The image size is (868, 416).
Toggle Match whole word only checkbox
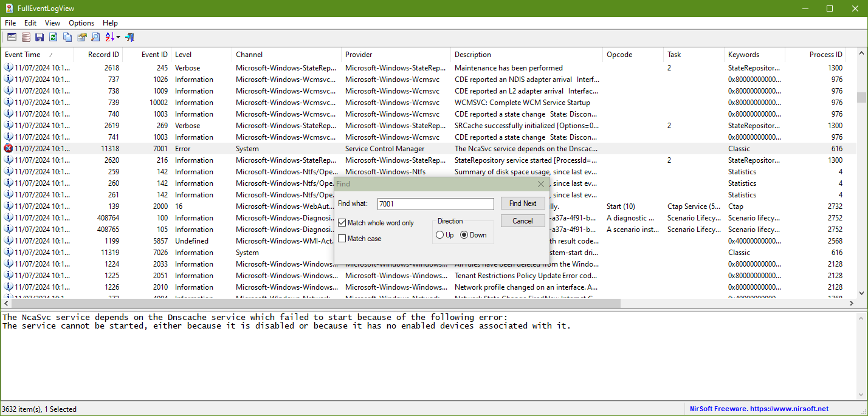click(x=342, y=223)
